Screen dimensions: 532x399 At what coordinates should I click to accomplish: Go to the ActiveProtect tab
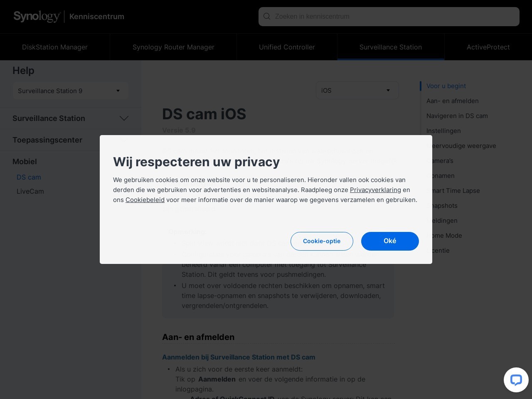488,47
